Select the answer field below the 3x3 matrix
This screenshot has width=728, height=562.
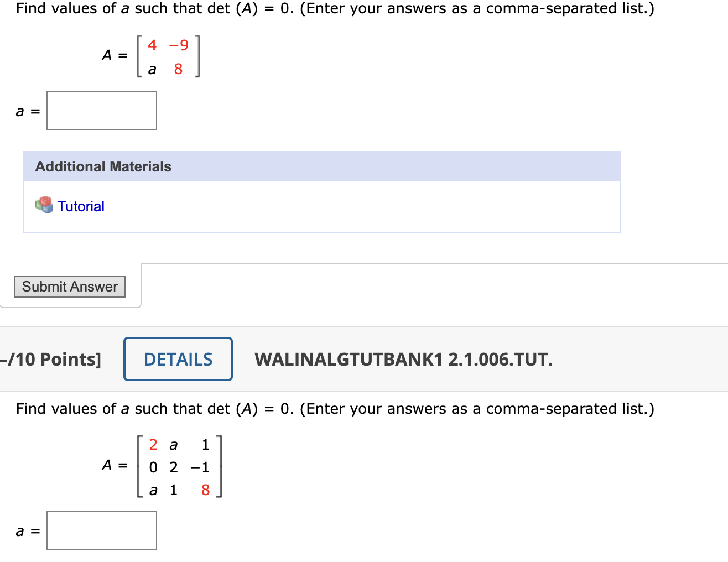click(x=101, y=530)
